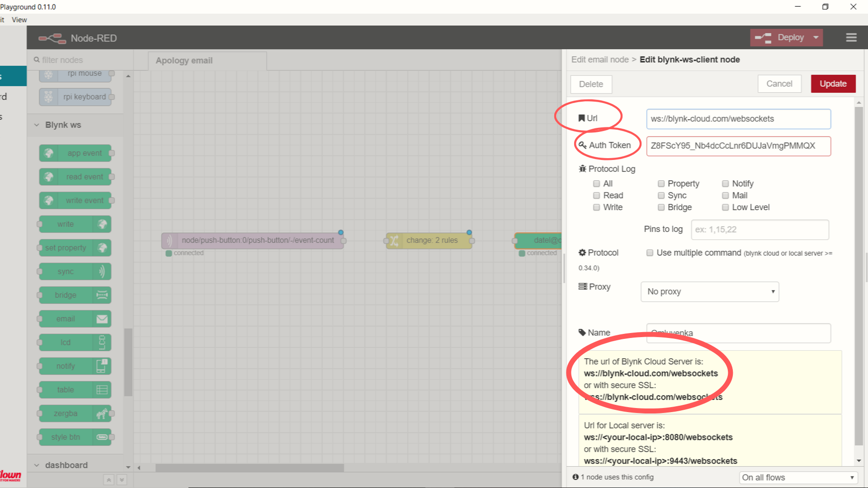Enable the Bridge log checkbox
This screenshot has height=488, width=868.
click(x=661, y=207)
